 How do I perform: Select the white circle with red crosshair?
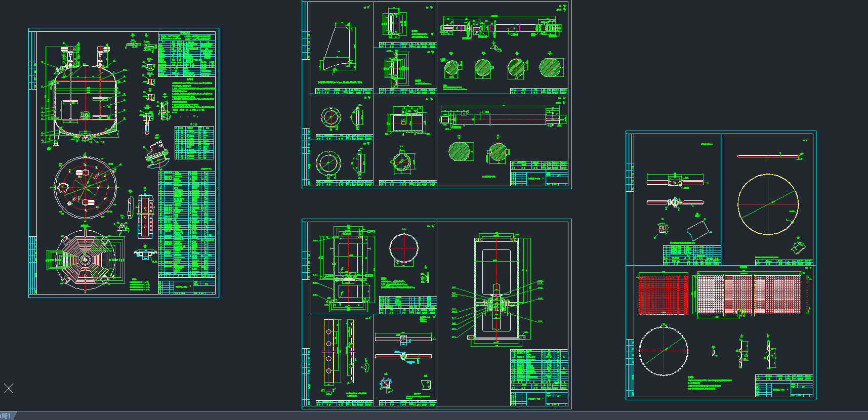(x=403, y=248)
